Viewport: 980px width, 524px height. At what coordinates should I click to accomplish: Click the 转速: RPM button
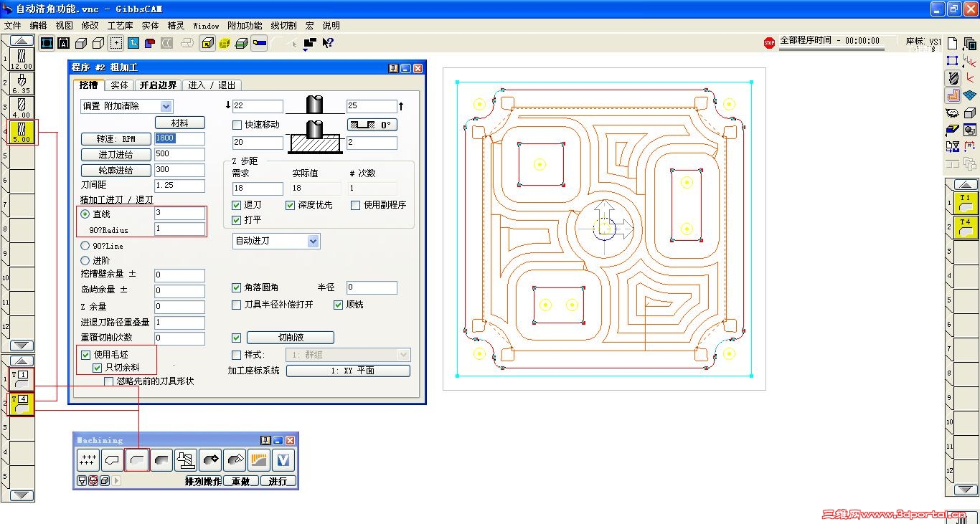point(116,138)
